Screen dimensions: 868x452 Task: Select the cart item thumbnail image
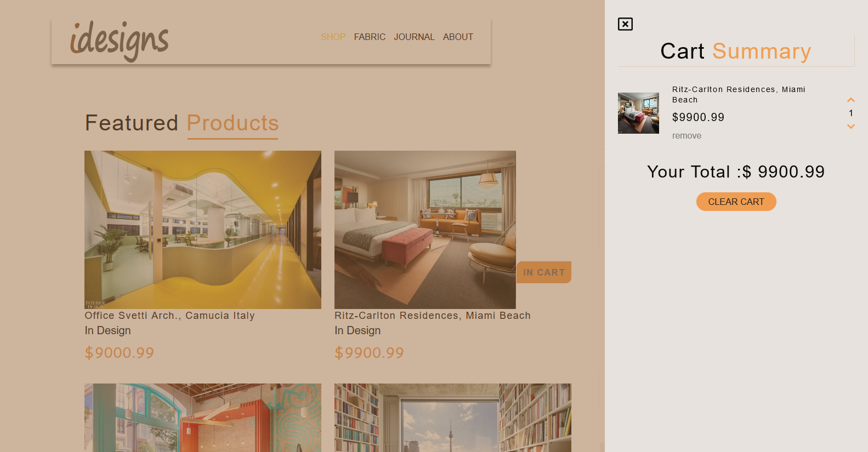(638, 113)
